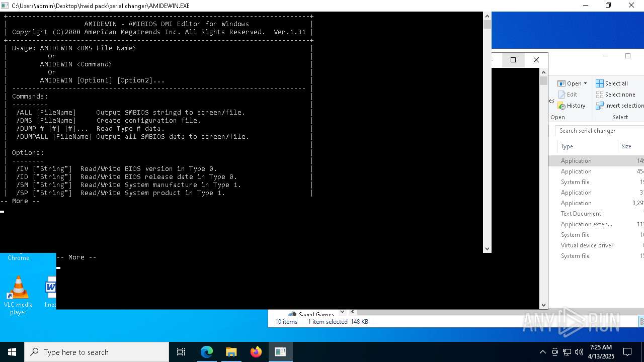Restore down the AMIDEWIN console window
The image size is (644, 362).
point(608,6)
